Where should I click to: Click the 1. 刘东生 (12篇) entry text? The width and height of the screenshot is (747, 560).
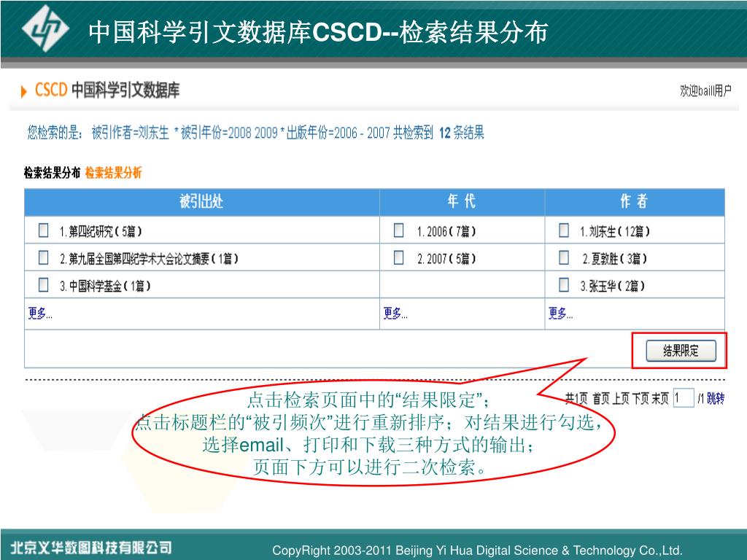pos(614,231)
